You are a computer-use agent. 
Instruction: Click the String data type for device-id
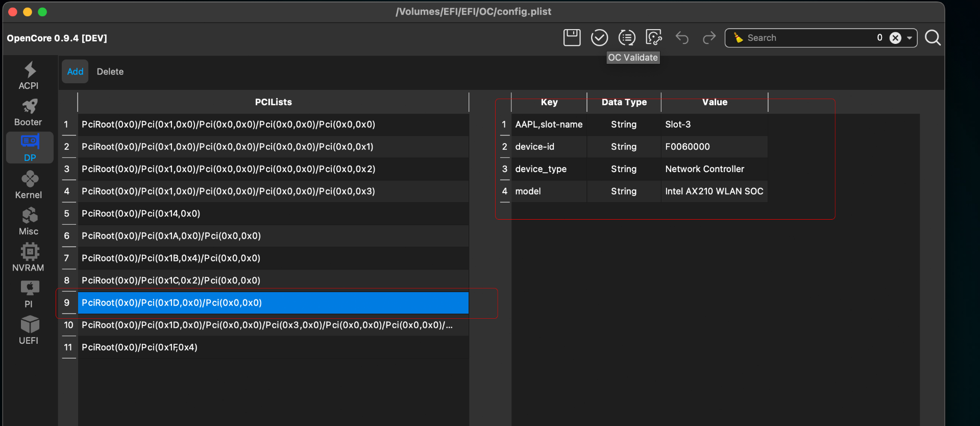(624, 147)
